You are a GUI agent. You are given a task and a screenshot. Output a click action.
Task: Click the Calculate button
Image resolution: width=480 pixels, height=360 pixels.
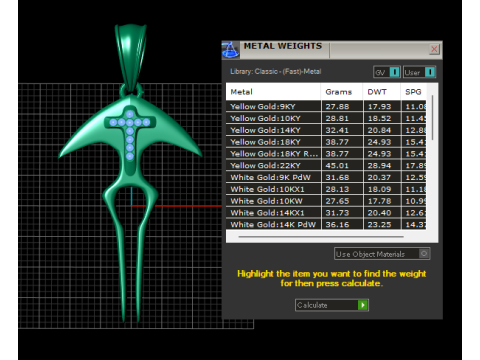tap(332, 305)
